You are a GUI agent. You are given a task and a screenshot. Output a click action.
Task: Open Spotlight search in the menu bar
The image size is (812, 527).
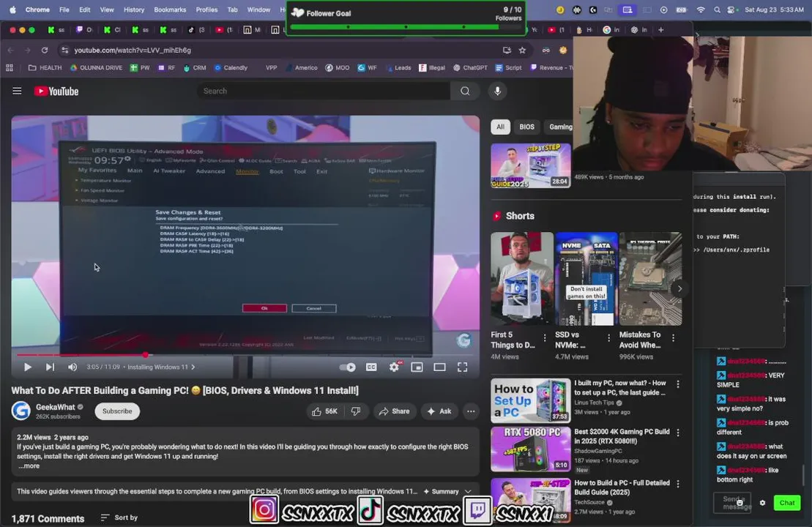click(717, 10)
